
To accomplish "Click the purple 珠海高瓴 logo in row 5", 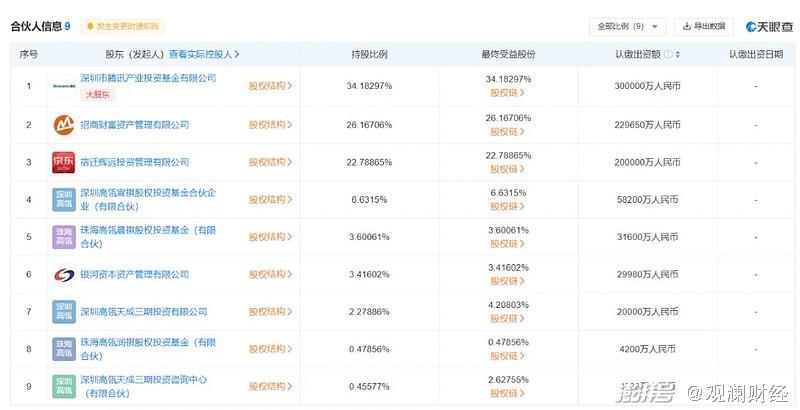I will [x=64, y=237].
